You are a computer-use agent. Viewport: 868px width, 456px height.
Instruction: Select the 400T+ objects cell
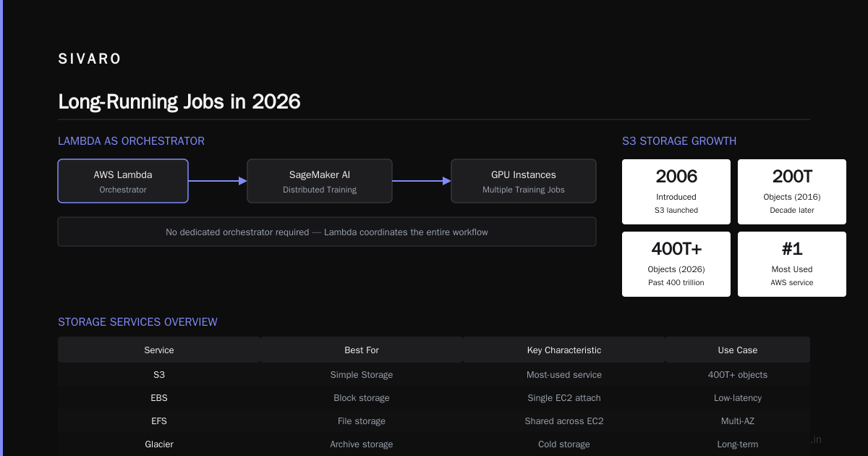tap(738, 375)
